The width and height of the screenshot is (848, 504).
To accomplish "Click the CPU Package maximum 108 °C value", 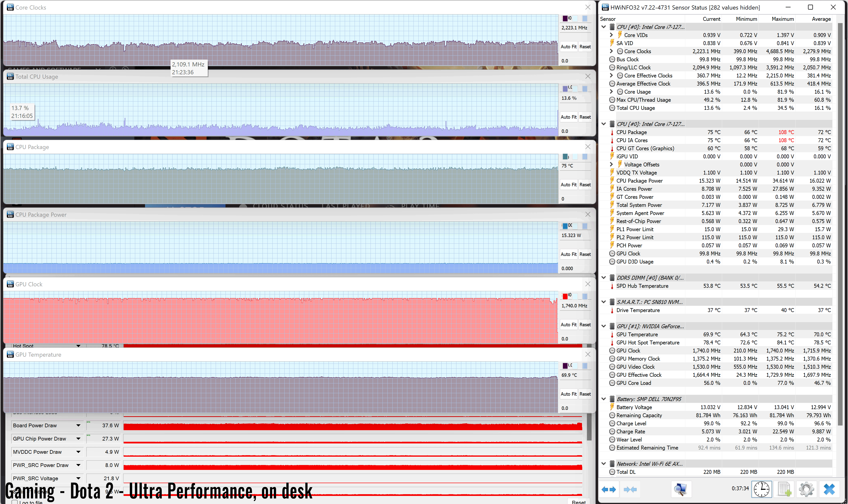I will point(786,132).
